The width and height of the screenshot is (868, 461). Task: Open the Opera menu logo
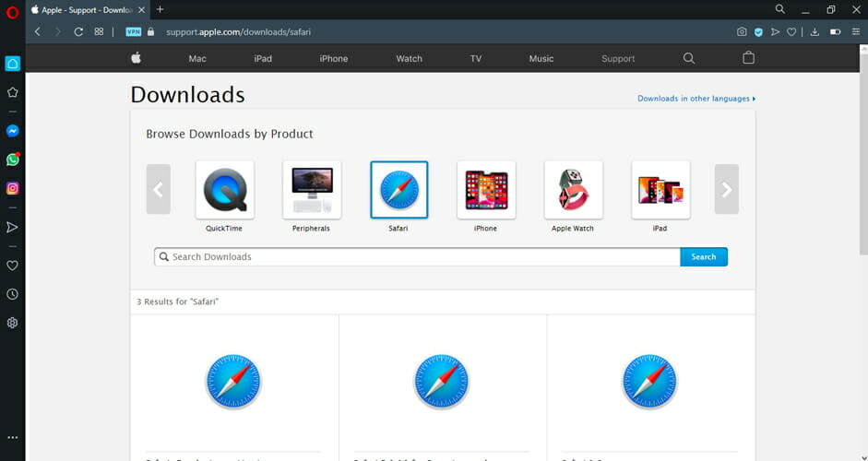pyautogui.click(x=12, y=12)
